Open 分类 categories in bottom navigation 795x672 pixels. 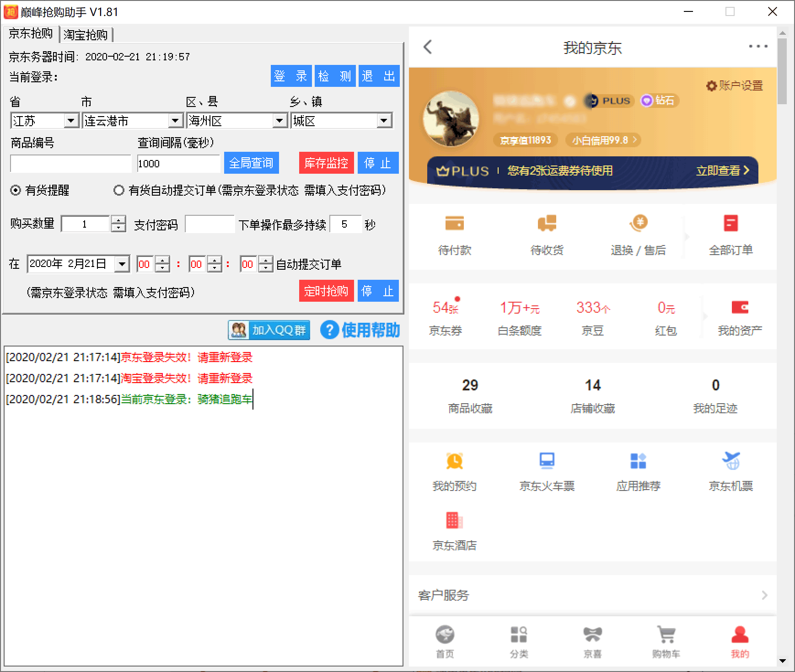(x=519, y=642)
